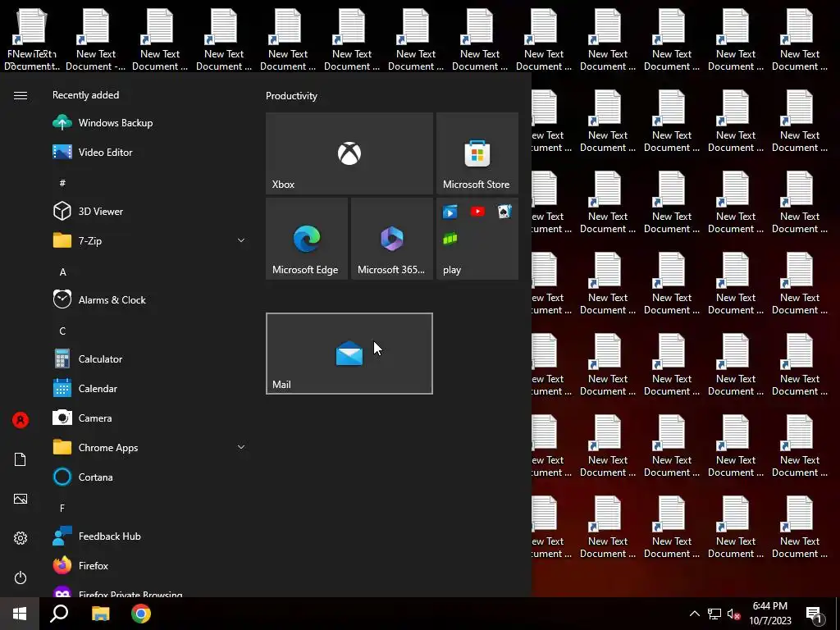Screen dimensions: 840x630
Task: Launch Calculator app
Action: click(x=149, y=359)
